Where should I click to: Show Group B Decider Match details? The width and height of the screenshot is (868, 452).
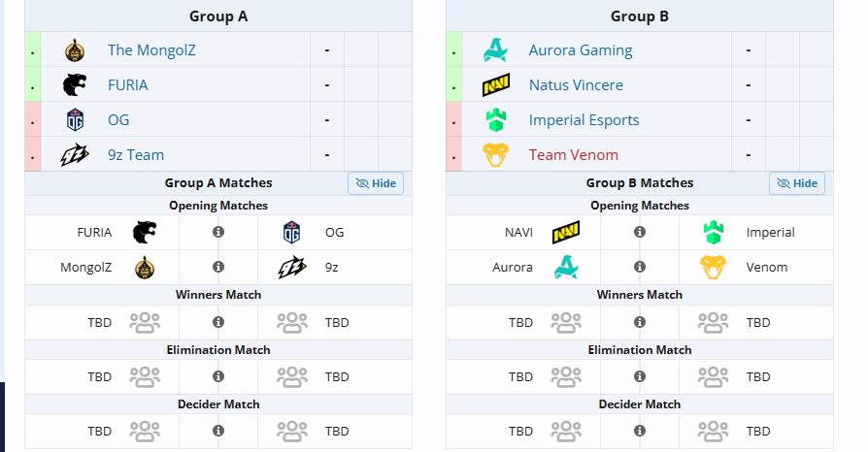pos(640,431)
